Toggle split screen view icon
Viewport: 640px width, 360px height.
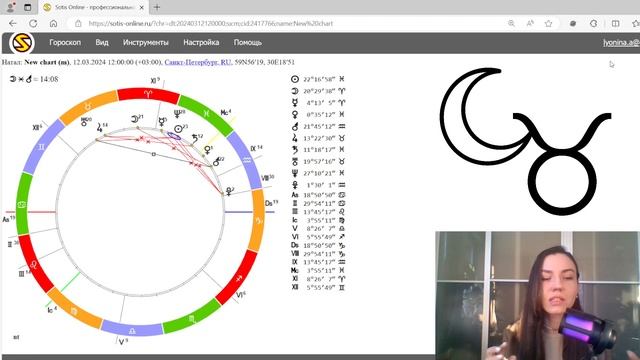[x=616, y=23]
